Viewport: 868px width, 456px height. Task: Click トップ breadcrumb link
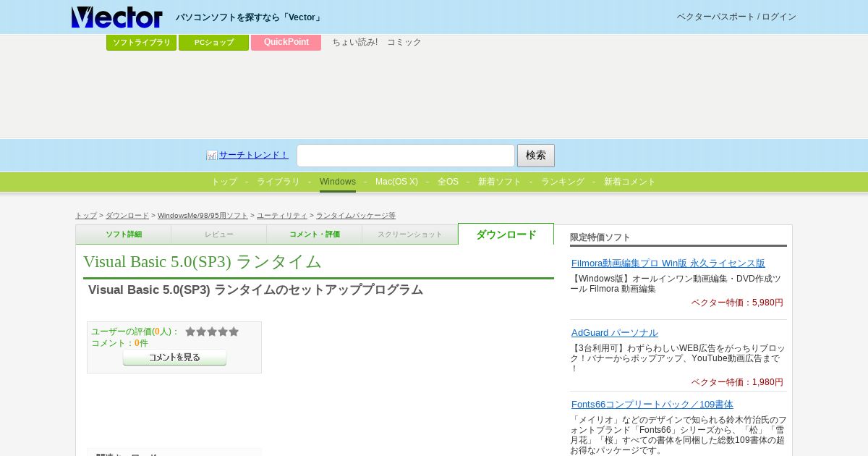(x=86, y=216)
